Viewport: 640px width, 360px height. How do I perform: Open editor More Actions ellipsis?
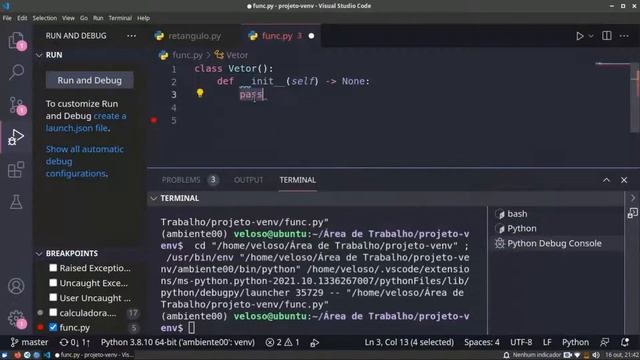click(x=624, y=36)
